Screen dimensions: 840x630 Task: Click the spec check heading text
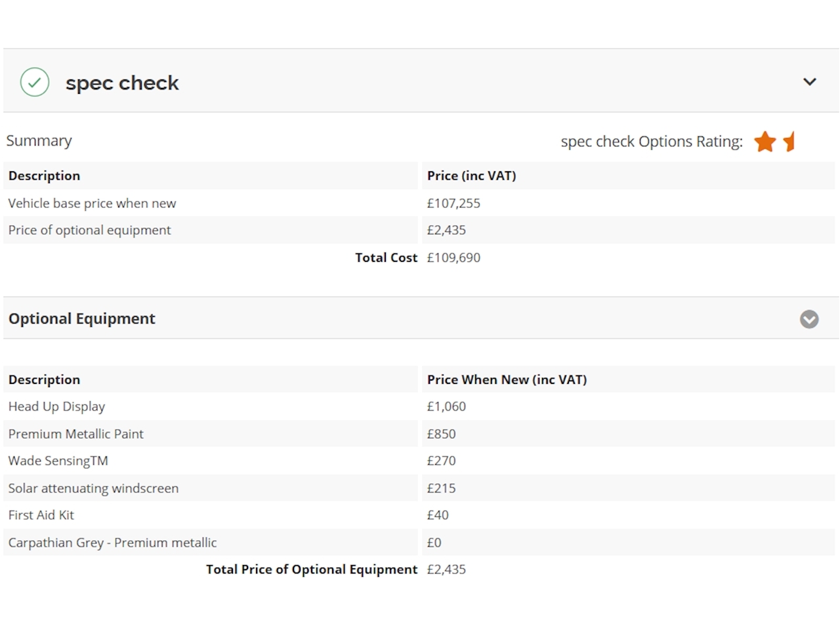(x=122, y=83)
